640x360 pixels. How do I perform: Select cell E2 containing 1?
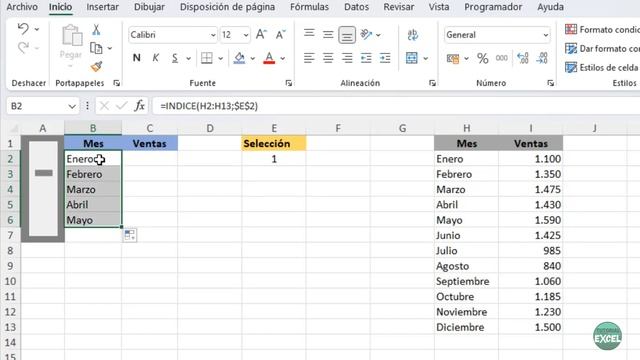click(274, 159)
